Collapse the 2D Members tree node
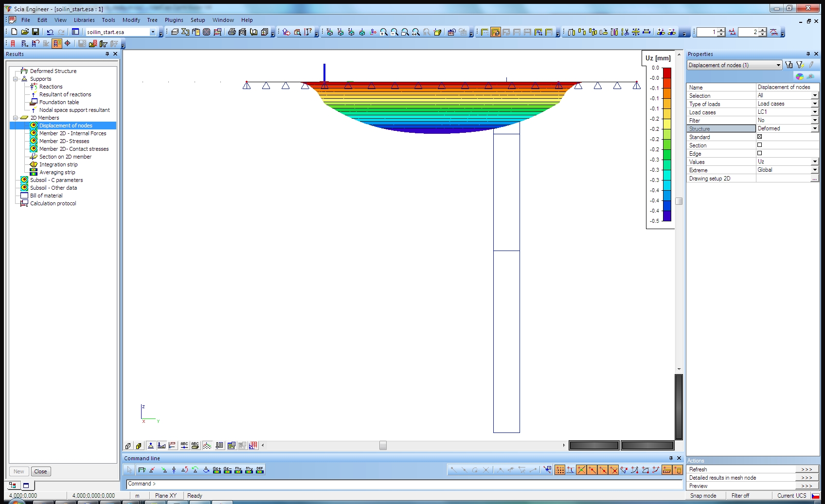Screen dimensions: 825x504 [16, 118]
